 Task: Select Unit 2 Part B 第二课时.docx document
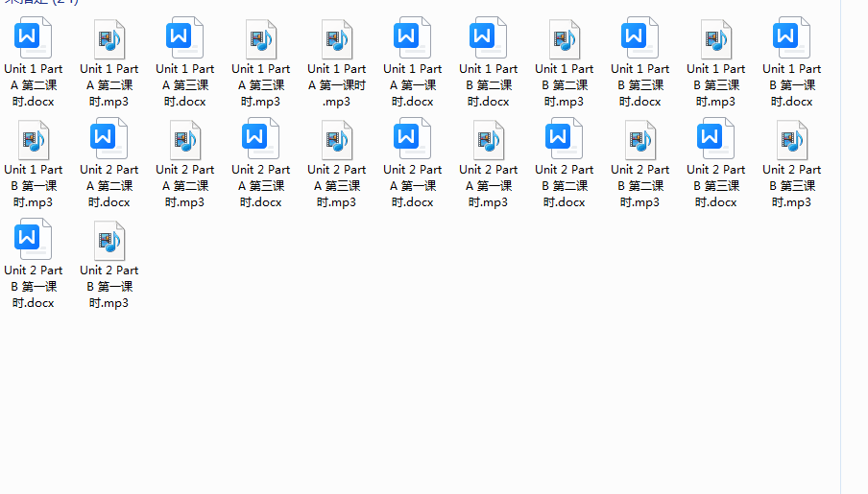pyautogui.click(x=564, y=140)
